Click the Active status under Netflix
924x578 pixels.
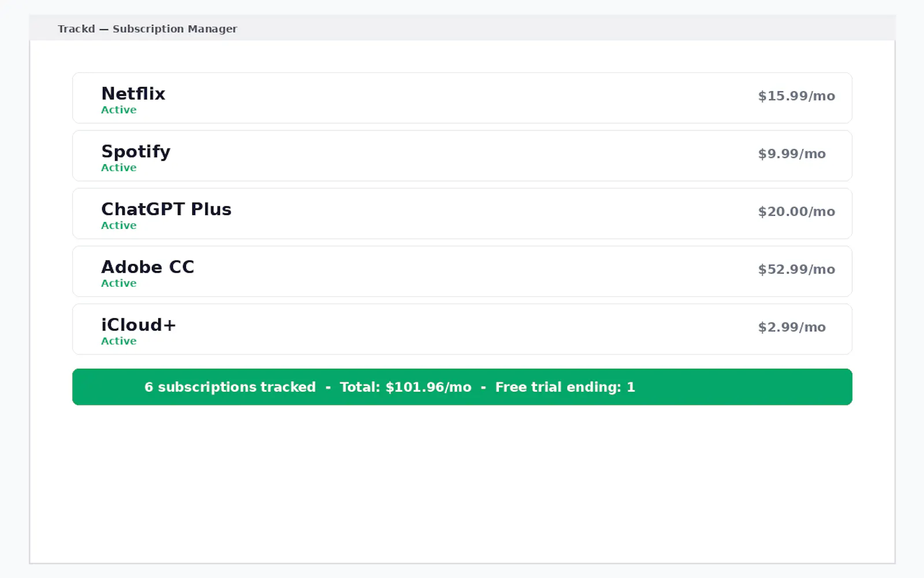[119, 110]
